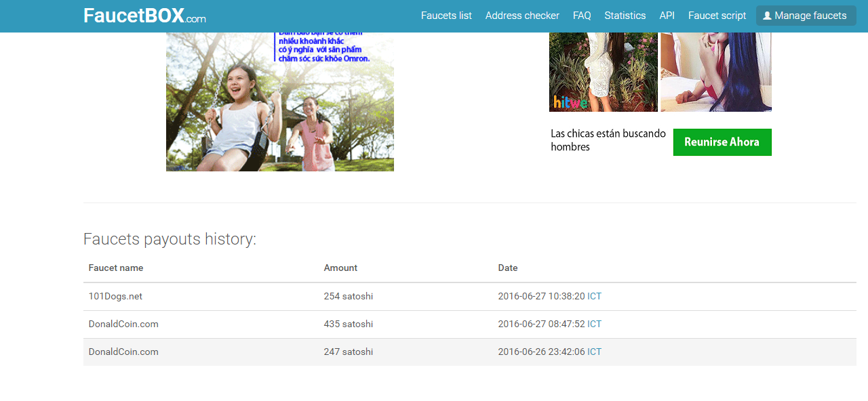The height and width of the screenshot is (401, 868).
Task: Select DonaldCoin.com in the 247 satoshi row
Action: tap(123, 352)
